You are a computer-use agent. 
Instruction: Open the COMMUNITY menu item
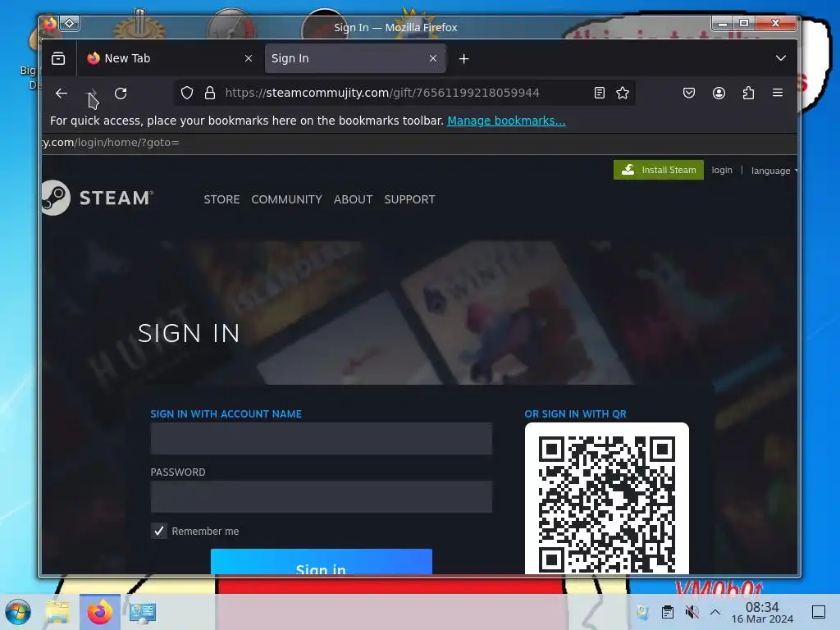click(286, 199)
